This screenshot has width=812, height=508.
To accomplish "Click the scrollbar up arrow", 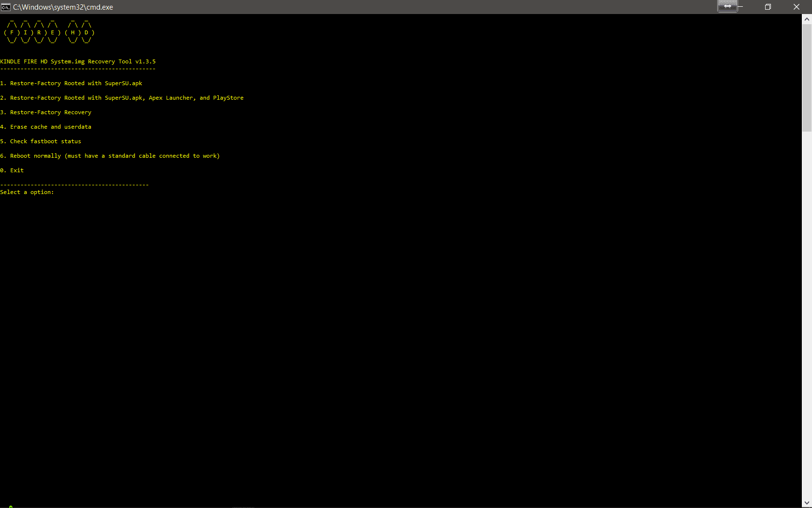I will (807, 19).
